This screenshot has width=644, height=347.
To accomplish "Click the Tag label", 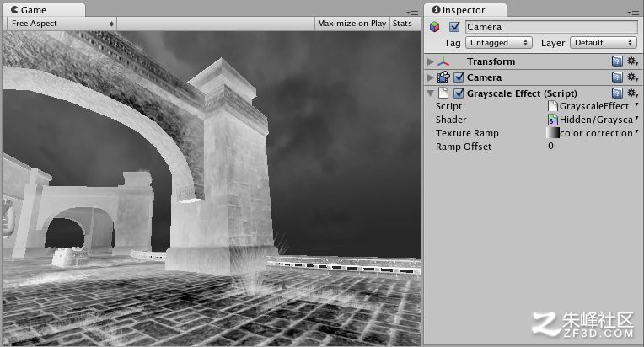I will pos(452,43).
